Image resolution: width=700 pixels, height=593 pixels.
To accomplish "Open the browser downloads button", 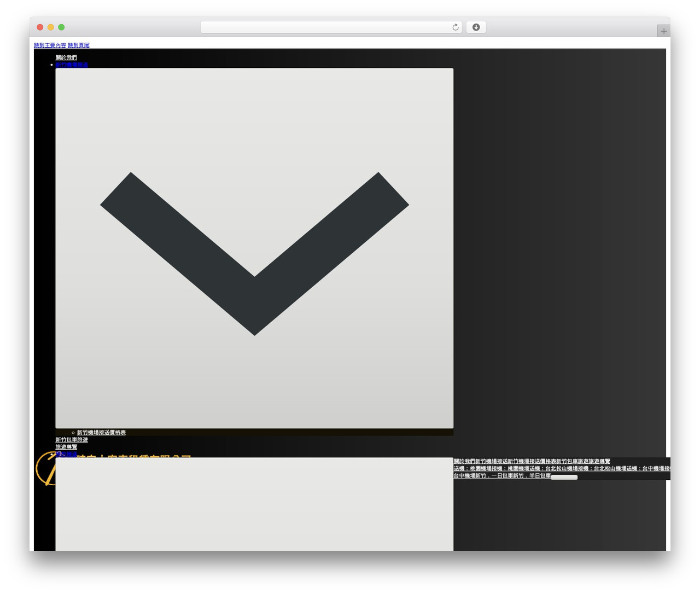I will click(x=476, y=27).
